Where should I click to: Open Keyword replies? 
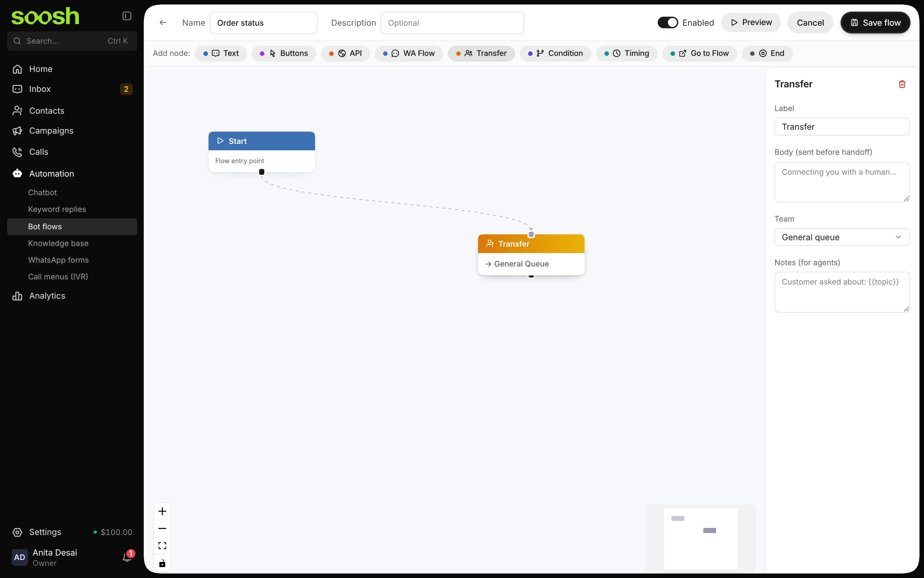(x=57, y=209)
